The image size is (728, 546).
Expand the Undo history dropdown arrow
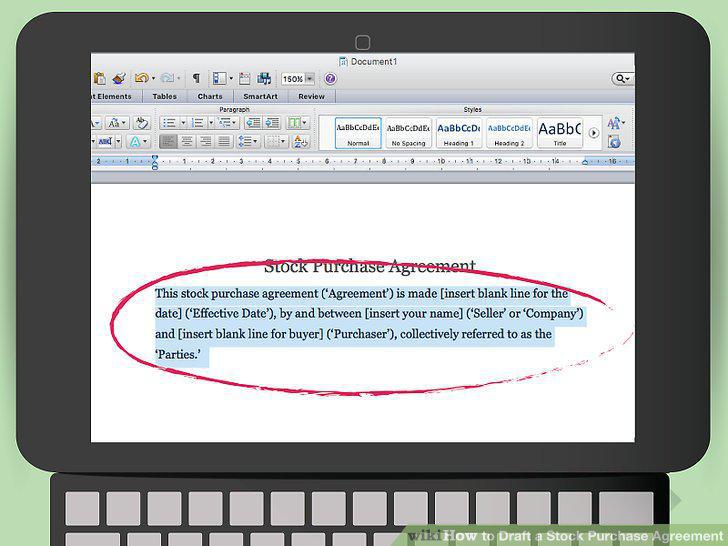coord(153,78)
